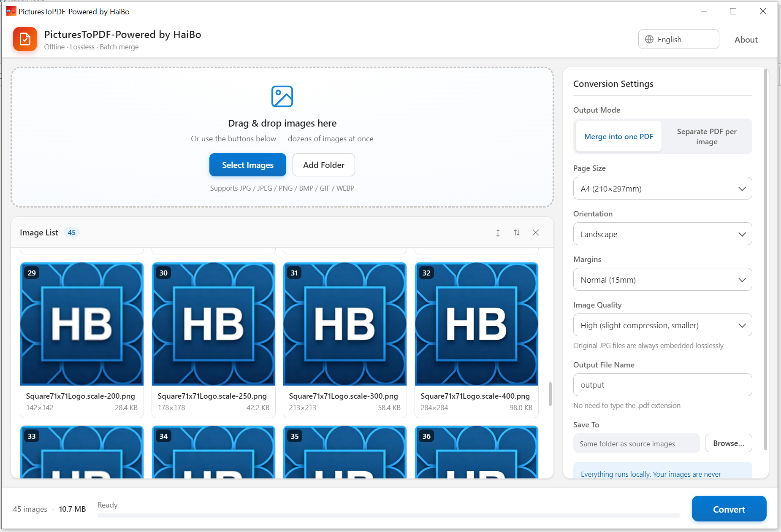Click the globe icon in language selector
The width and height of the screenshot is (781, 532).
point(649,39)
